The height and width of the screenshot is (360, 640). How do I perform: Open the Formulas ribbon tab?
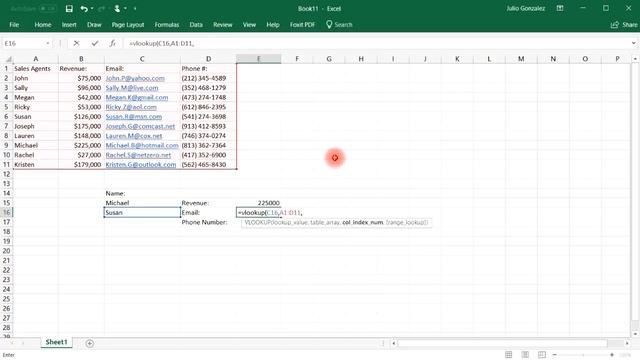(167, 25)
